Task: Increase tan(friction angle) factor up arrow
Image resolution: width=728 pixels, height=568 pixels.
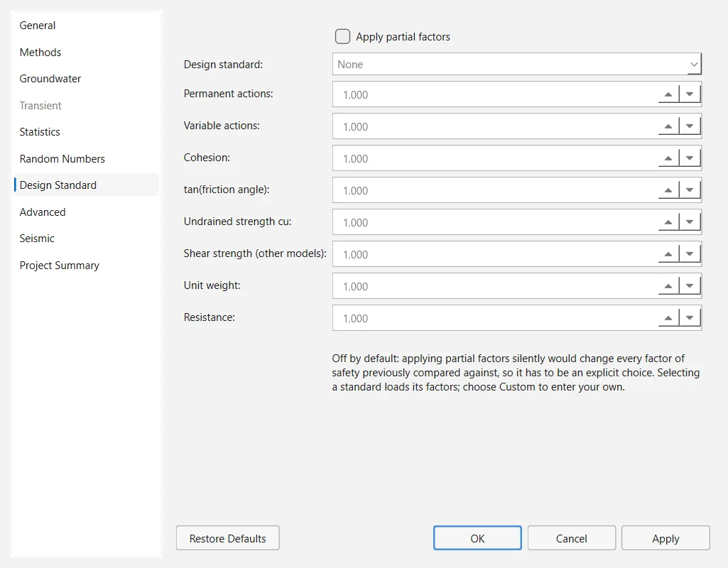Action: click(x=668, y=190)
